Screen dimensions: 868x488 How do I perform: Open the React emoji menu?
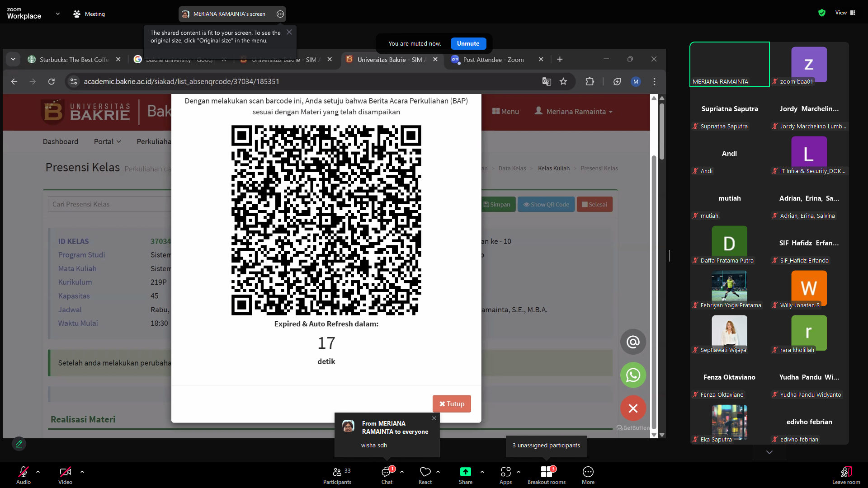(425, 475)
